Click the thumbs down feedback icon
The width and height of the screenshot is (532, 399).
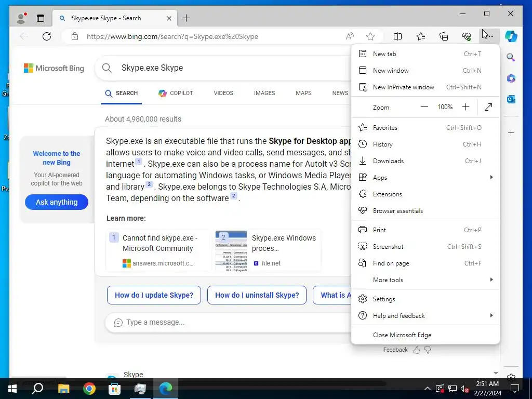pyautogui.click(x=428, y=350)
